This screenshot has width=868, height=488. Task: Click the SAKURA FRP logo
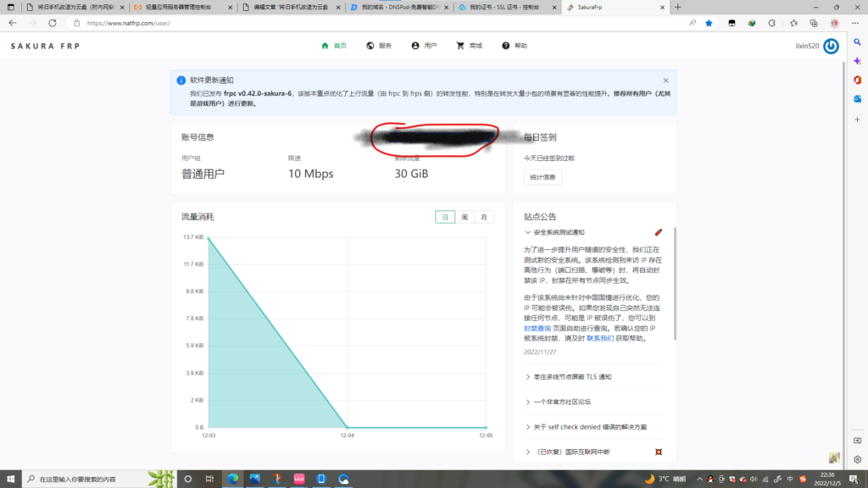pyautogui.click(x=46, y=46)
